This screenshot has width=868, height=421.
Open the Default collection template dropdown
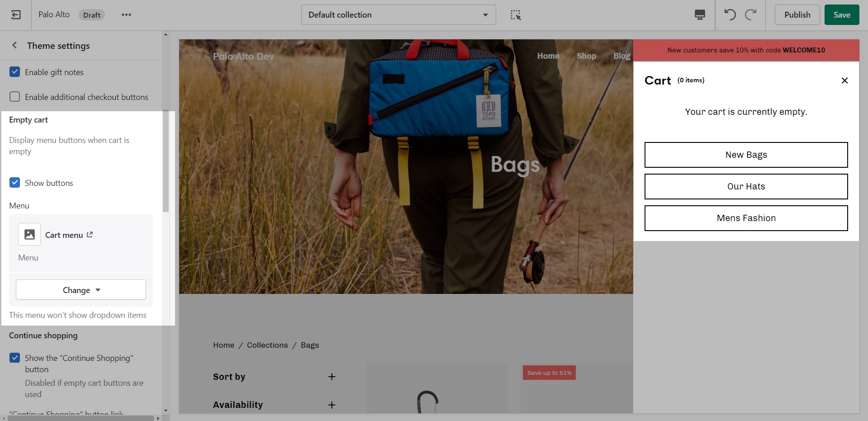pyautogui.click(x=398, y=15)
